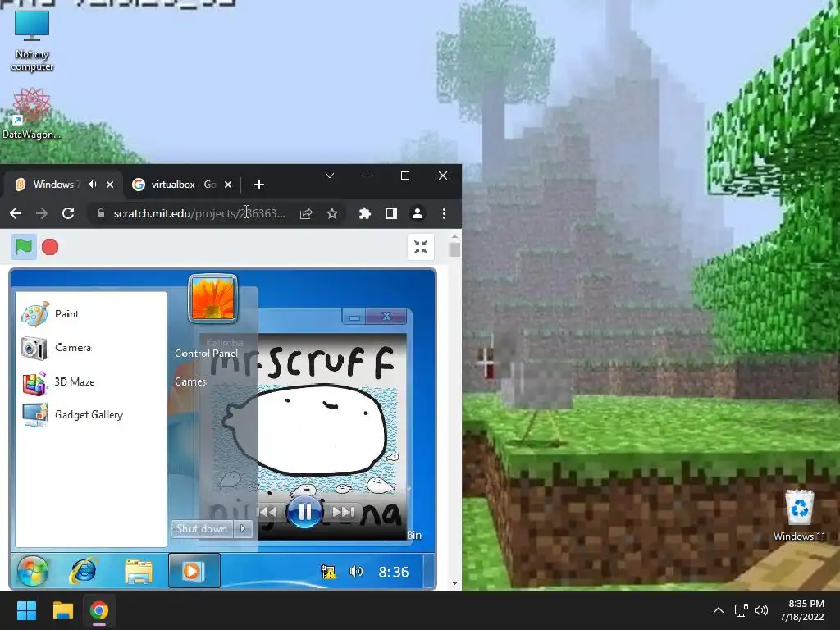Share this page from the address bar
This screenshot has width=840, height=630.
[x=306, y=214]
